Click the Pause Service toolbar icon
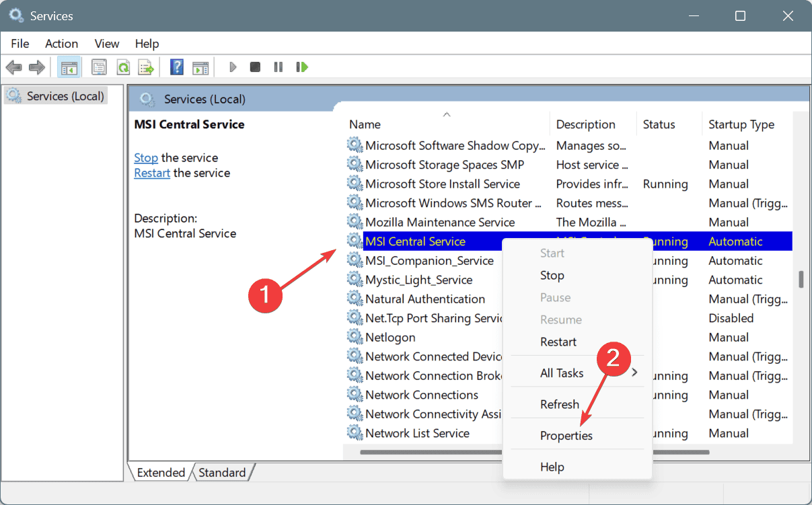 [278, 67]
